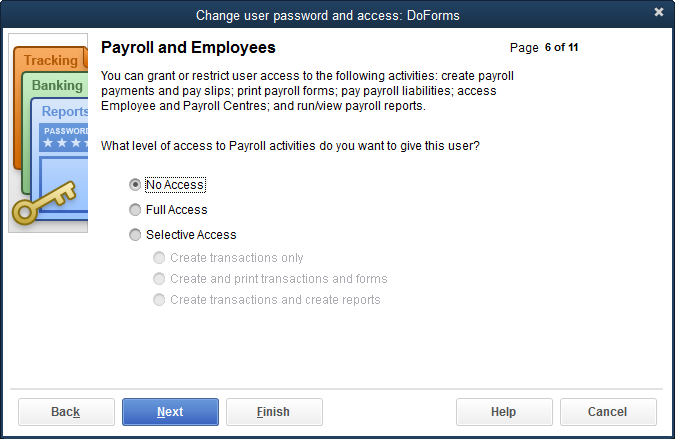Choose Full Access for payroll
The width and height of the screenshot is (675, 439).
click(x=135, y=210)
